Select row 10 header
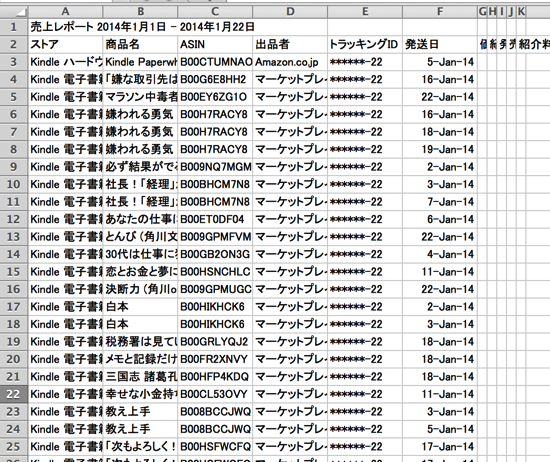Image resolution: width=550 pixels, height=462 pixels. (x=14, y=184)
